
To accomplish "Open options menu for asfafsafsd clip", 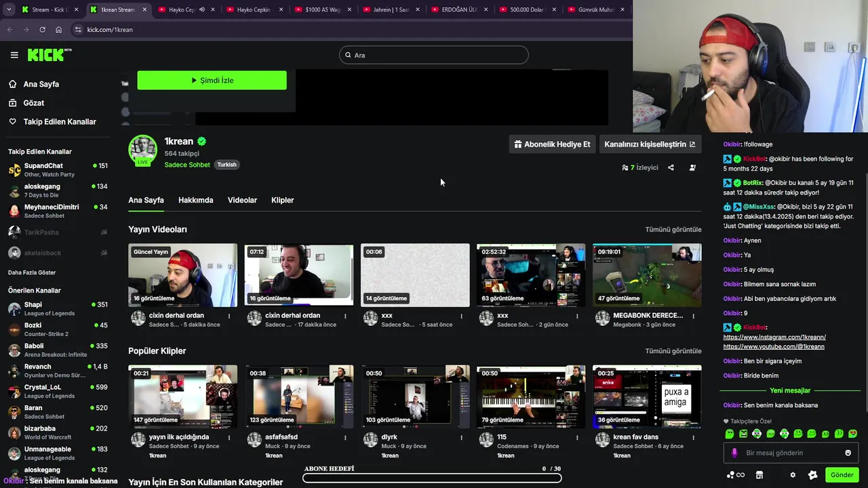I will point(345,437).
